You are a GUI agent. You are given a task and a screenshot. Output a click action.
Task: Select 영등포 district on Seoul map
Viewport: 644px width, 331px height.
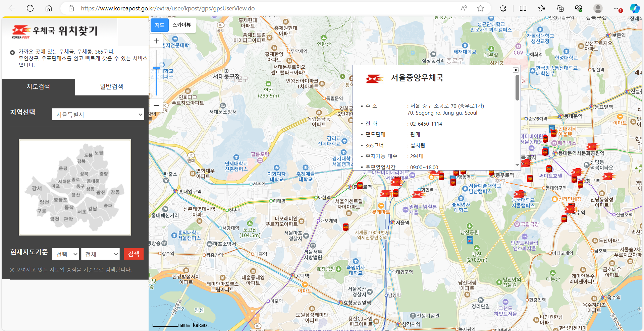point(60,200)
